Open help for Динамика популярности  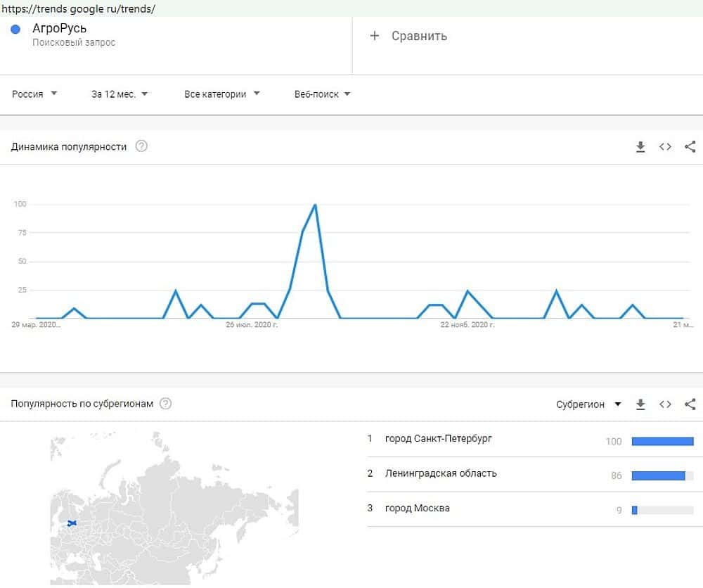click(x=141, y=147)
